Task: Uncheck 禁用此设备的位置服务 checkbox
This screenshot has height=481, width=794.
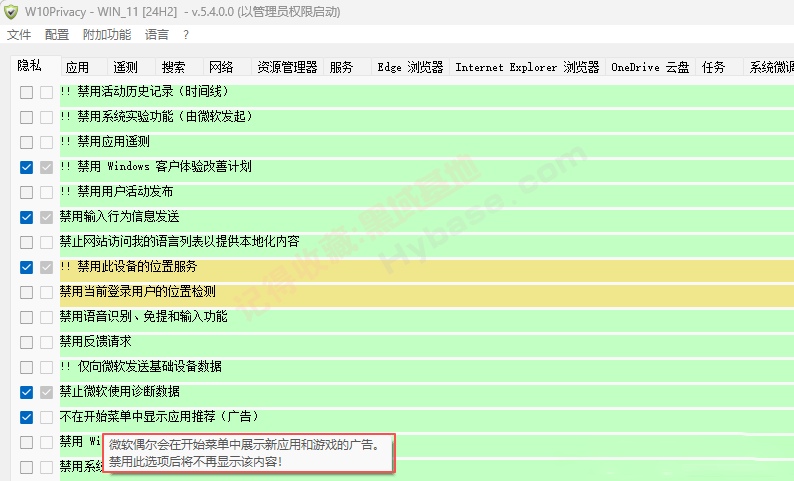Action: coord(26,267)
